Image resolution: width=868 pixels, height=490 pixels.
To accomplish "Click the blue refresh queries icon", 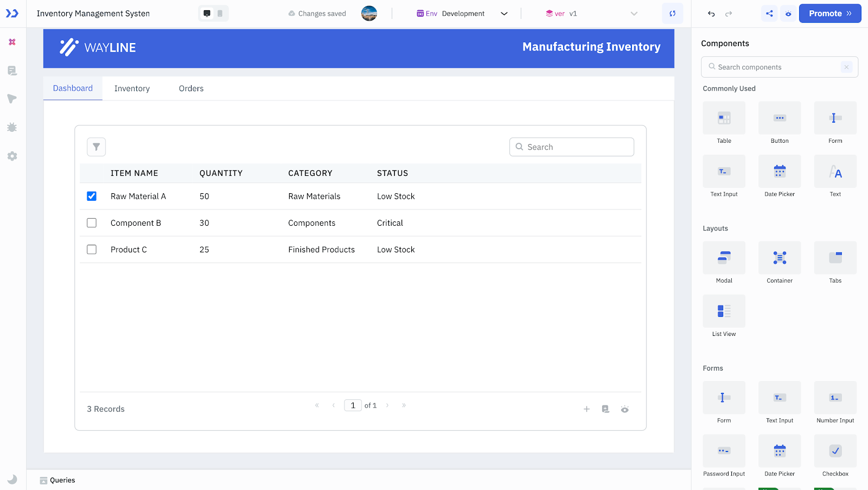I will coord(673,13).
